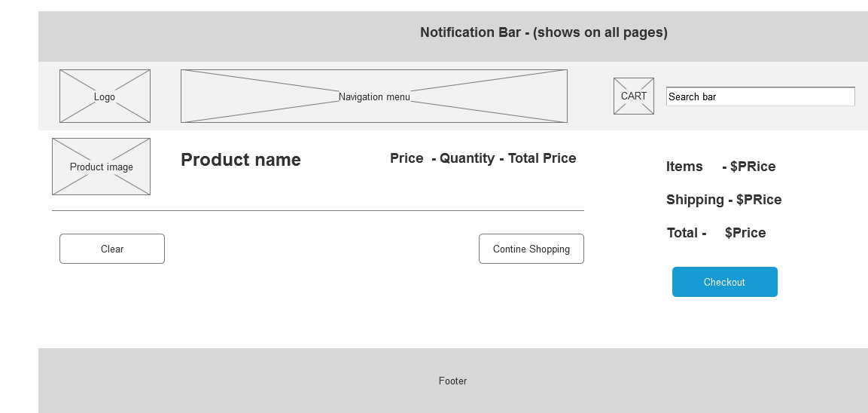Proceed with the blue Checkout button
868x413 pixels.
(x=724, y=282)
